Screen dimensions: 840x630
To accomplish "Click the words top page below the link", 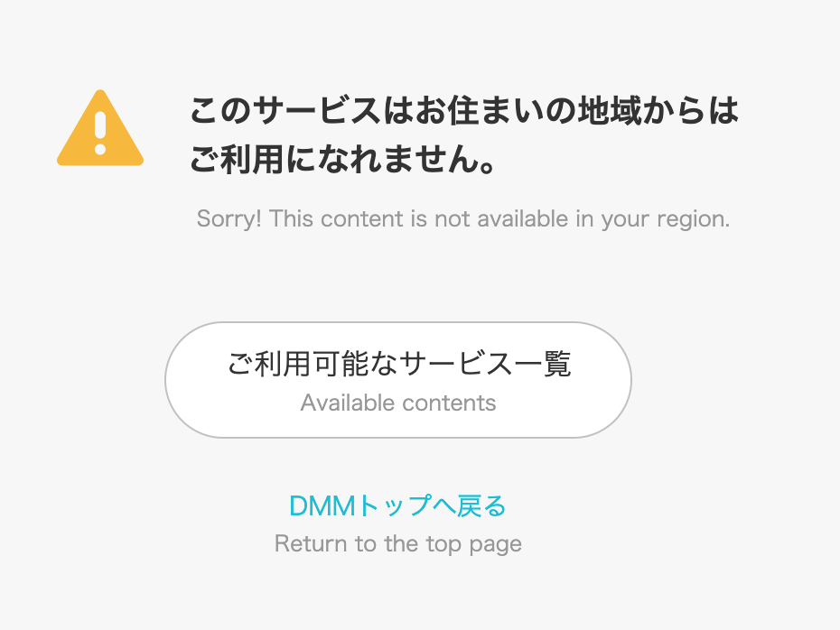I will pyautogui.click(x=474, y=544).
